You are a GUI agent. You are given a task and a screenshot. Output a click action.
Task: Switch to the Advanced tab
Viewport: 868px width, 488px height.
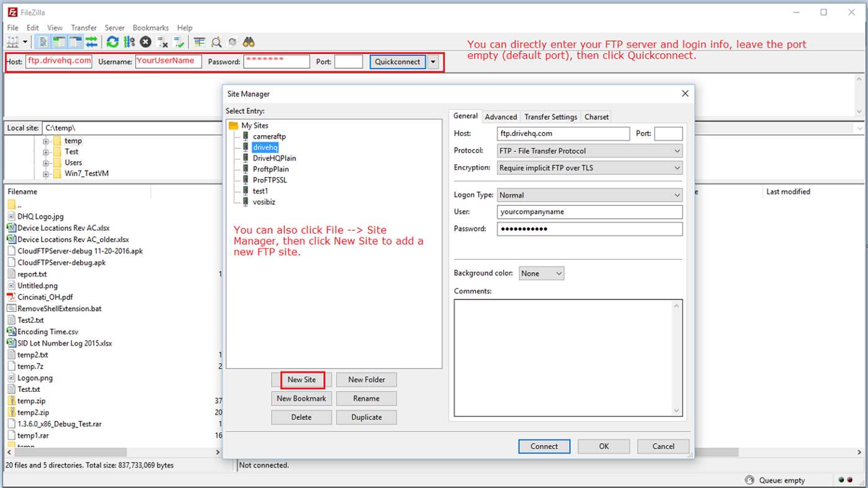[x=501, y=117]
